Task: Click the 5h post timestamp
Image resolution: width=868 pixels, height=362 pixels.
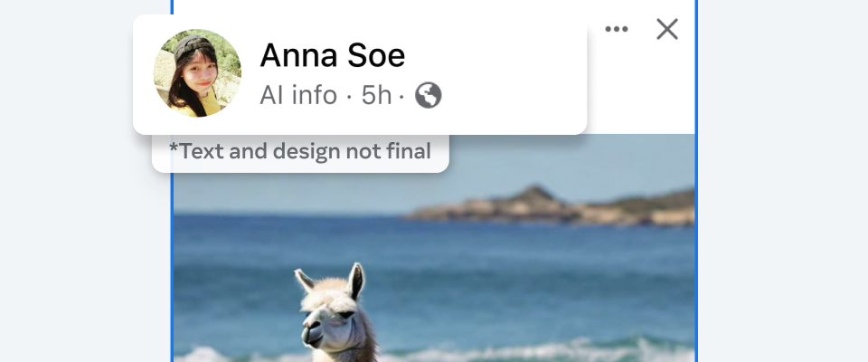Action: (x=376, y=95)
